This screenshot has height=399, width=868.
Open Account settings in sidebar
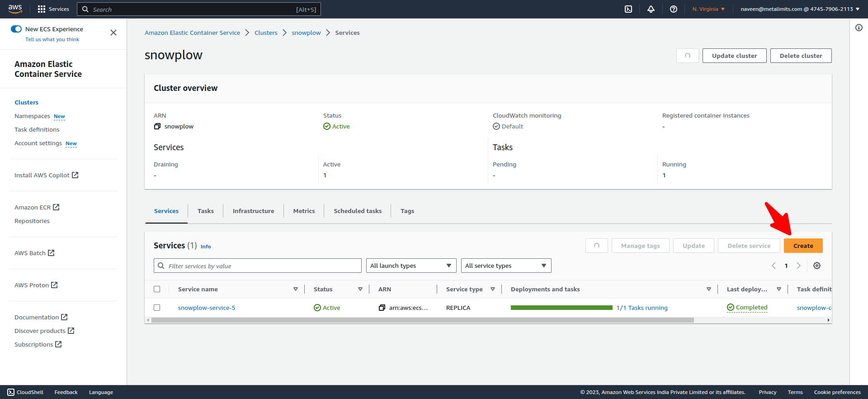[x=38, y=143]
